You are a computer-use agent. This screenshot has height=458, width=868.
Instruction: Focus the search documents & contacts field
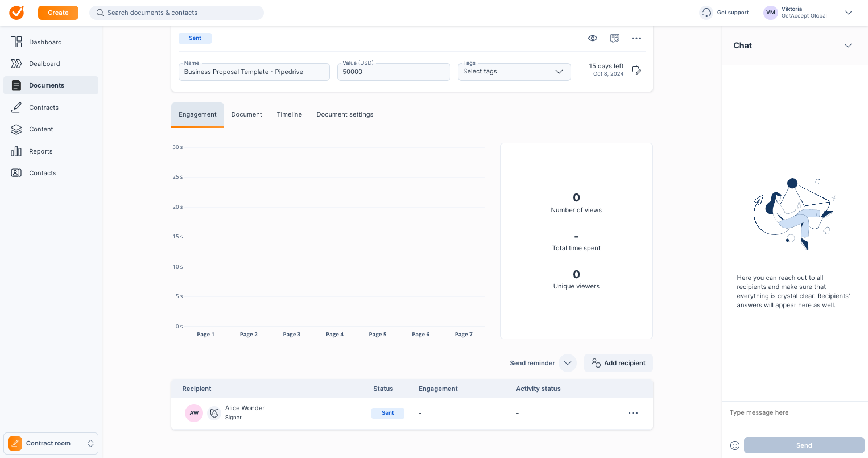[176, 13]
